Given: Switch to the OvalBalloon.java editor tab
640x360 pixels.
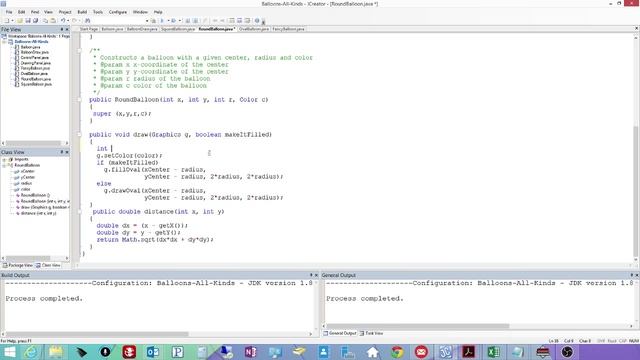Looking at the screenshot, I should (x=254, y=29).
